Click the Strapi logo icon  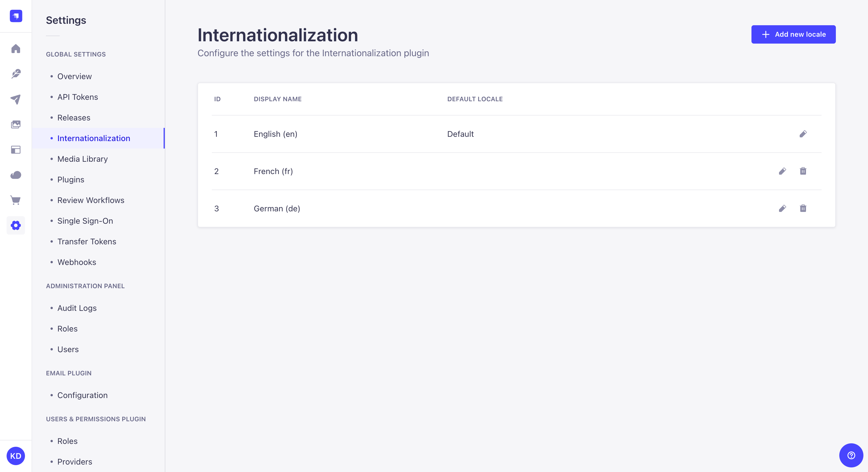pyautogui.click(x=16, y=16)
